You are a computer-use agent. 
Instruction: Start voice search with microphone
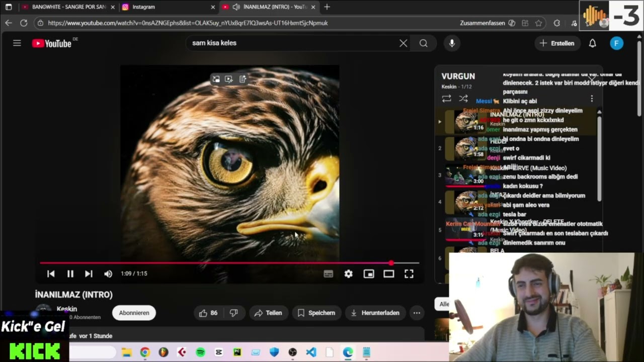point(452,43)
